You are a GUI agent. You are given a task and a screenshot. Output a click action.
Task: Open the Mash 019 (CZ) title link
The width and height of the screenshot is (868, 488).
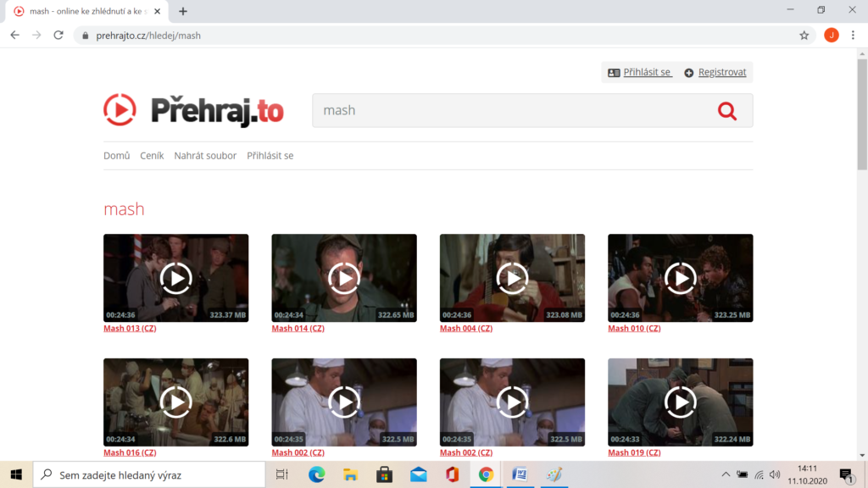click(x=634, y=452)
